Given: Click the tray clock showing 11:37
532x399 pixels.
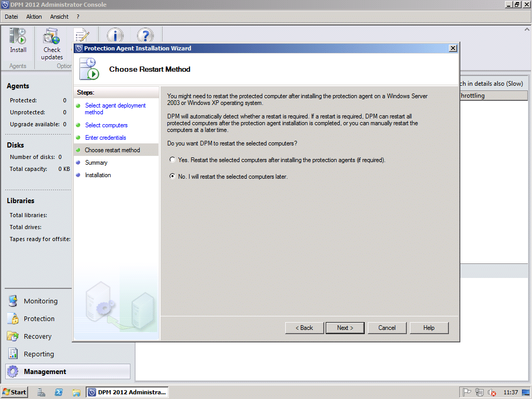Looking at the screenshot, I should (511, 392).
